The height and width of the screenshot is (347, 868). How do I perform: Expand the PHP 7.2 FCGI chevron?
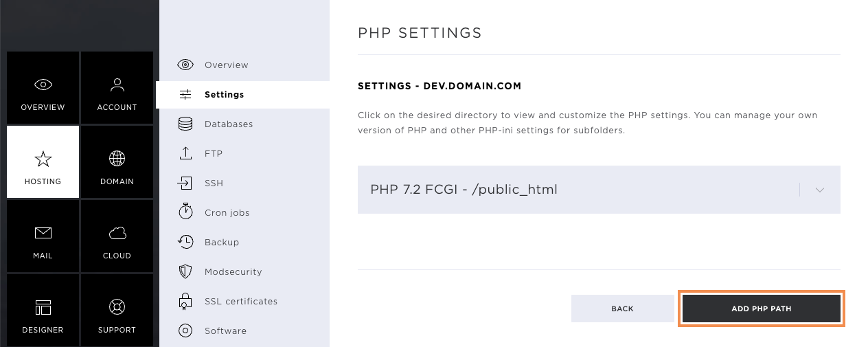(x=819, y=190)
